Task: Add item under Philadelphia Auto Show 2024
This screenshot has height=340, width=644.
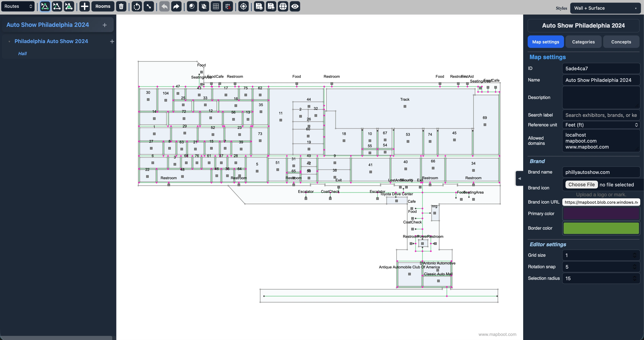Action: tap(112, 41)
